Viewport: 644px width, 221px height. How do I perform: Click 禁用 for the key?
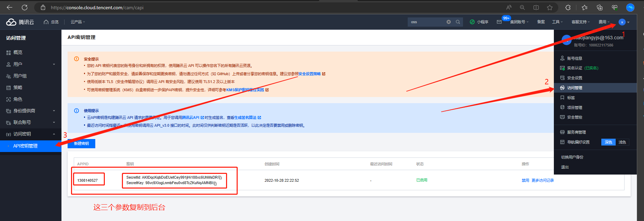[525, 180]
